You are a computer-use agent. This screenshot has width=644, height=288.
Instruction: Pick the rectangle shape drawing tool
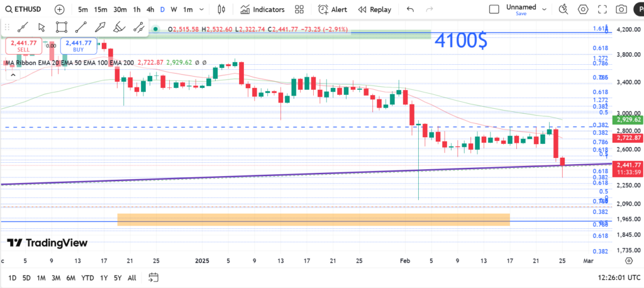point(61,27)
